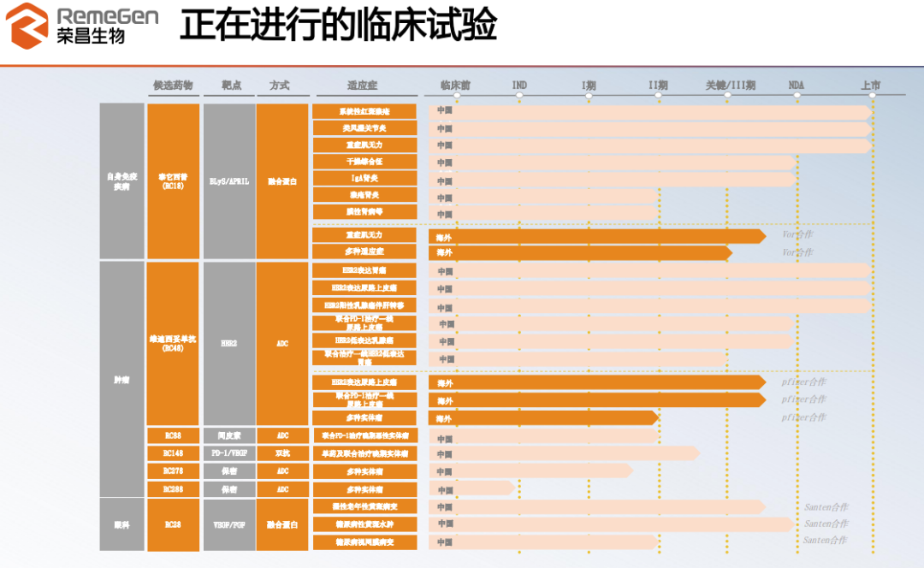The width and height of the screenshot is (924, 568).
Task: Click the IgA肾炎 indication box
Action: (x=364, y=179)
